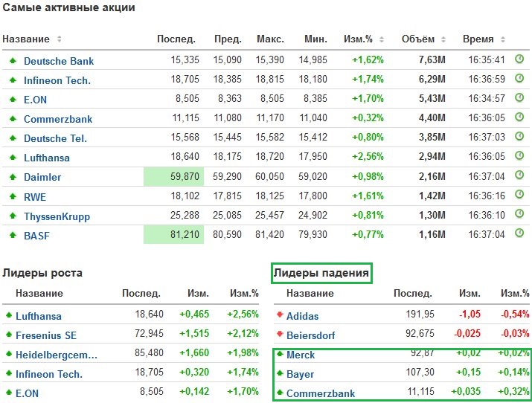Click red down icon beside Adidas
532x403 pixels.
click(x=281, y=315)
